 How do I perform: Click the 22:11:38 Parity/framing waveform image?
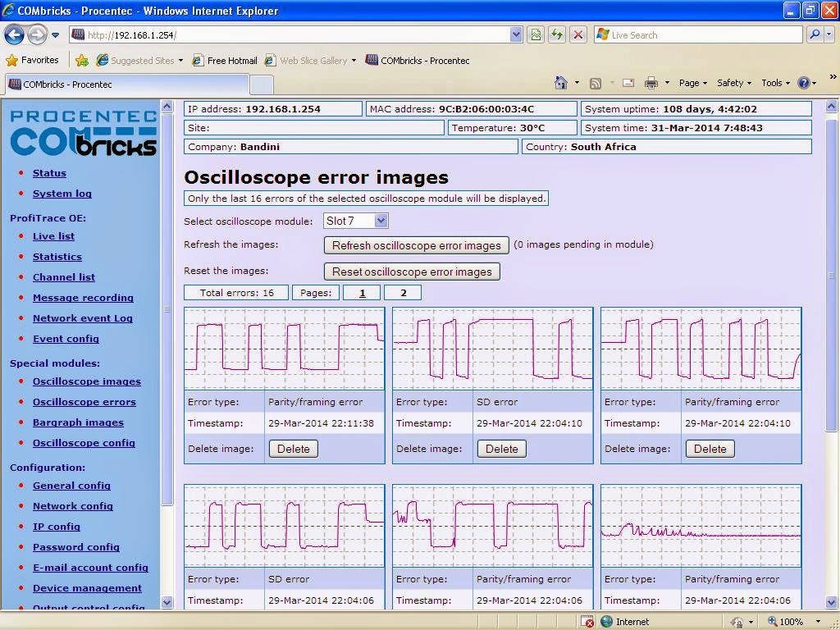click(285, 349)
